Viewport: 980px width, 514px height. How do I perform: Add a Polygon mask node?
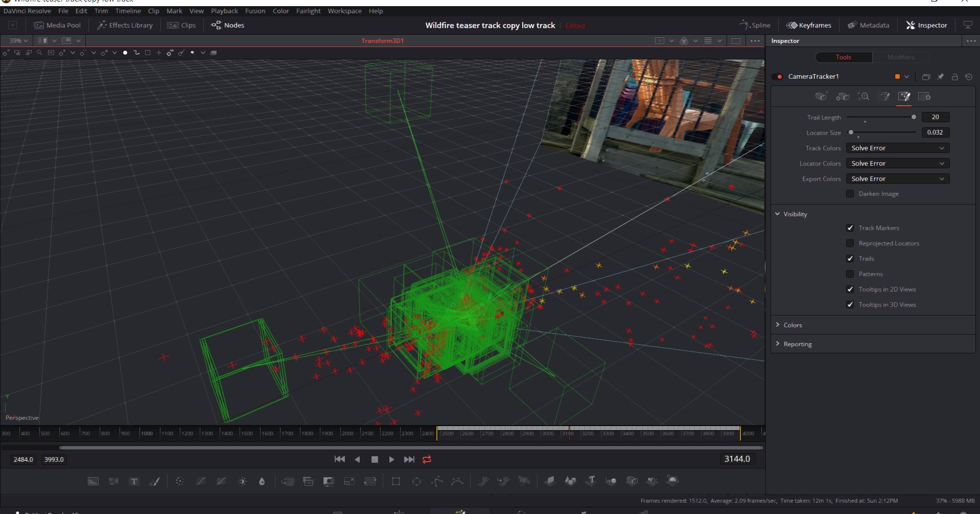[x=437, y=481]
